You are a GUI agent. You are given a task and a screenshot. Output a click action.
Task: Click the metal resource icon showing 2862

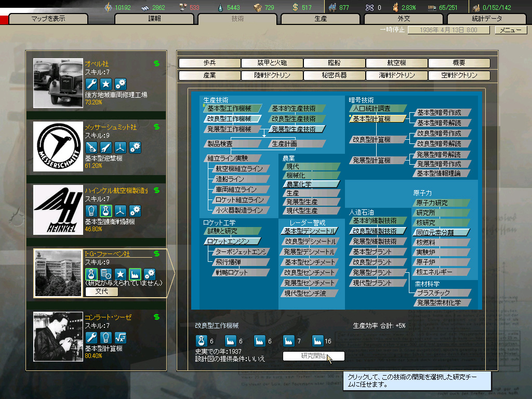pyautogui.click(x=145, y=8)
